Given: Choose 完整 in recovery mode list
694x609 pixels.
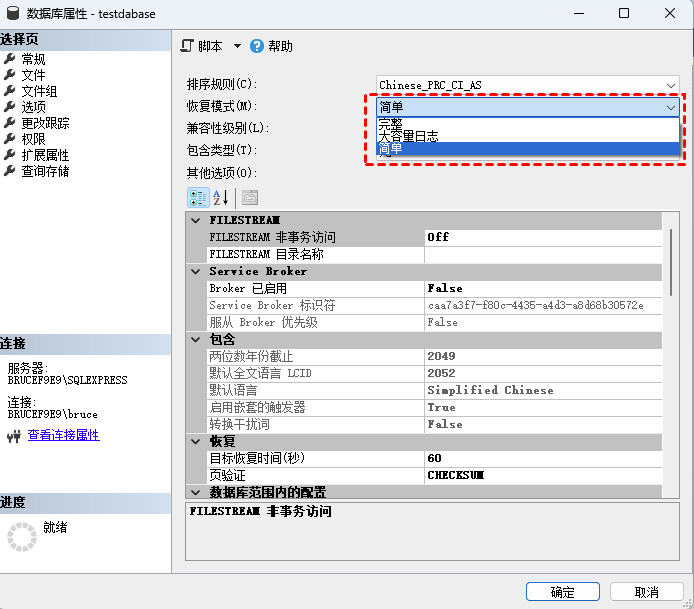Looking at the screenshot, I should pyautogui.click(x=390, y=123).
